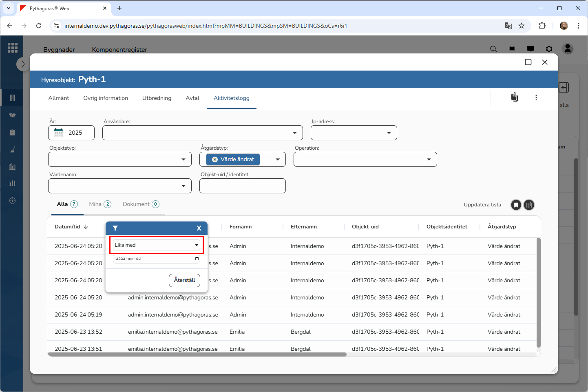Click the Objekt-uid / identitet input field

click(242, 186)
